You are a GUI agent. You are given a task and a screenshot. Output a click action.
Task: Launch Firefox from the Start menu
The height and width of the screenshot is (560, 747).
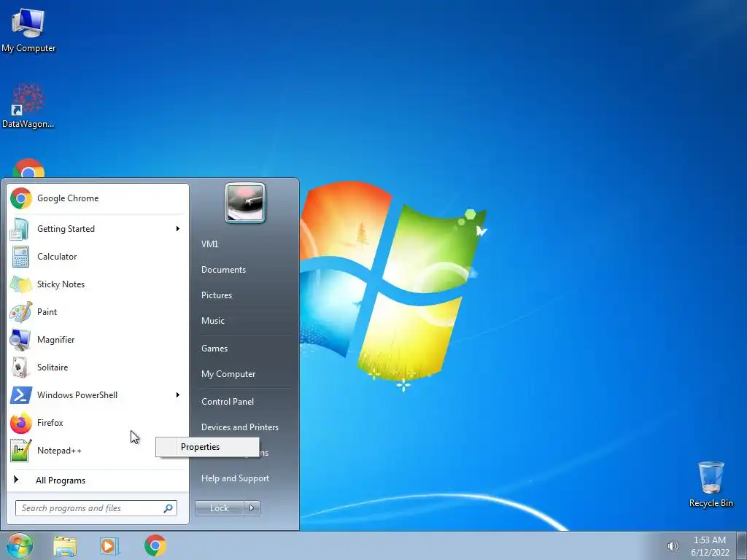coord(97,423)
